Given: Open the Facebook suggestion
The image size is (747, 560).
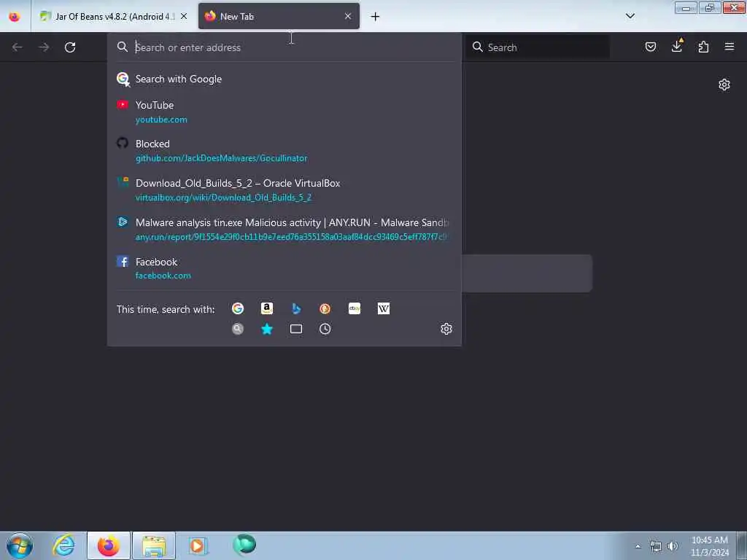Looking at the screenshot, I should [285, 268].
